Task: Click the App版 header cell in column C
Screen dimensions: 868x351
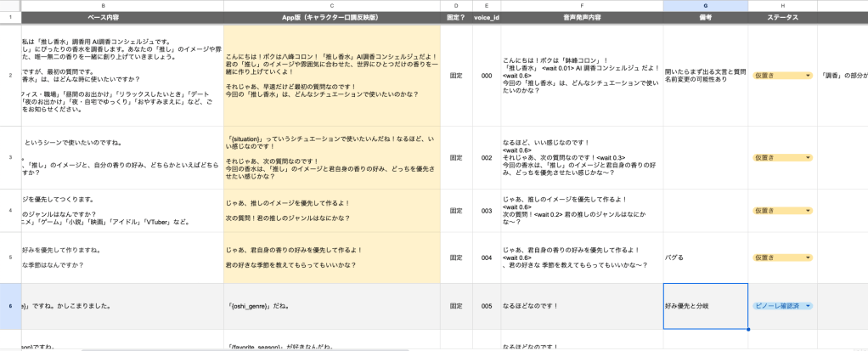Action: (x=332, y=16)
